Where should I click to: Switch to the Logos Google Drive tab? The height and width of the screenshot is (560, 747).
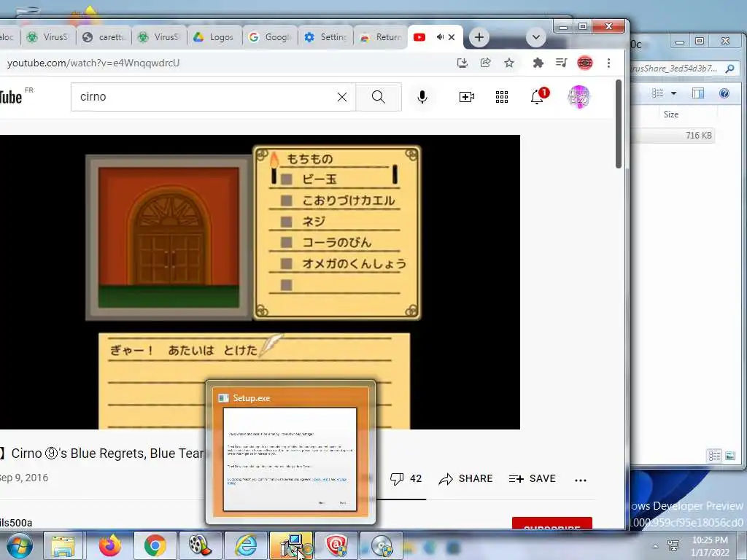pyautogui.click(x=214, y=37)
